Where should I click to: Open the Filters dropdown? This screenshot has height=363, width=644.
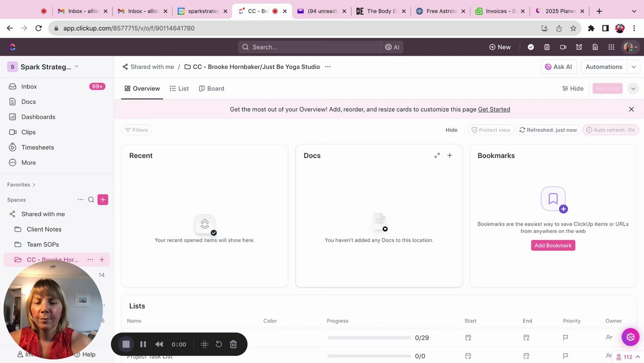coord(136,130)
